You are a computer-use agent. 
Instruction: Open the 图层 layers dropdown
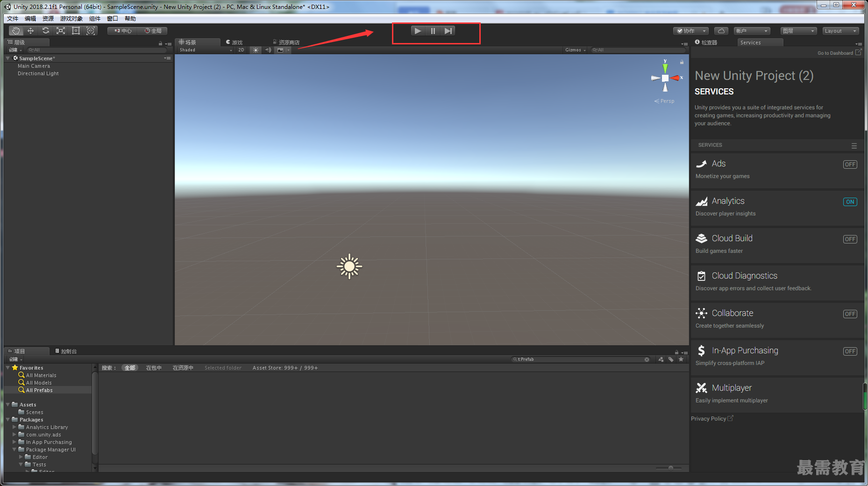798,31
